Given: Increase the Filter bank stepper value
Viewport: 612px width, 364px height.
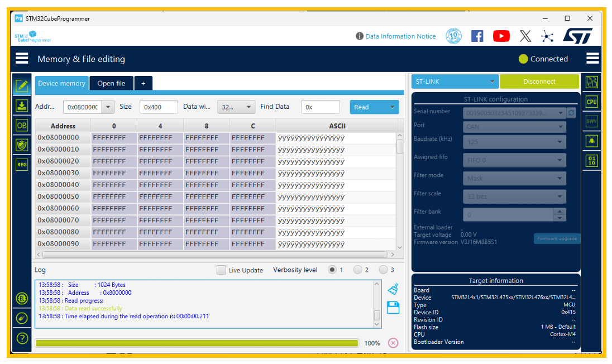Looking at the screenshot, I should (x=560, y=211).
